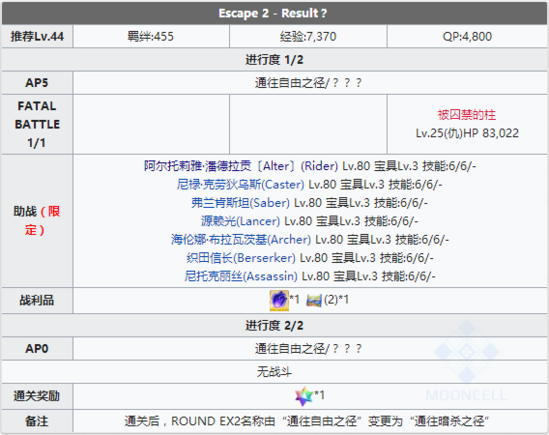Open 源赖光 Lancer servant link
This screenshot has width=549, height=435.
tap(240, 221)
